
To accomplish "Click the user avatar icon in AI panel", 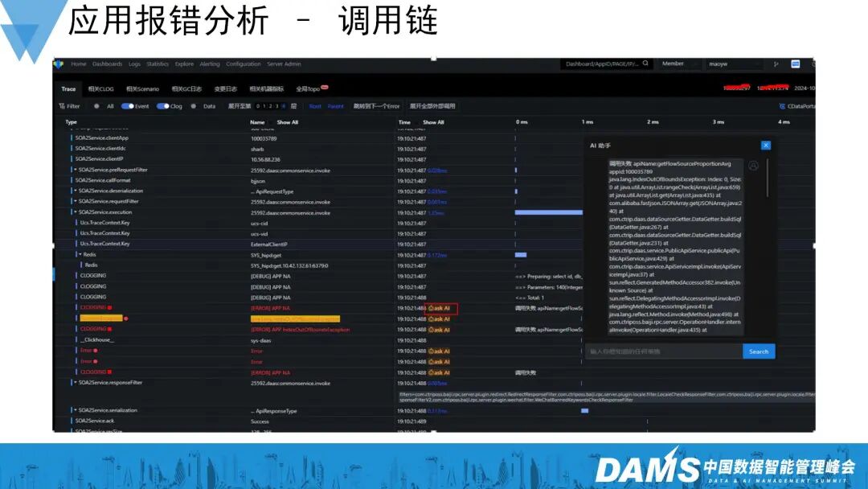I will (x=753, y=166).
